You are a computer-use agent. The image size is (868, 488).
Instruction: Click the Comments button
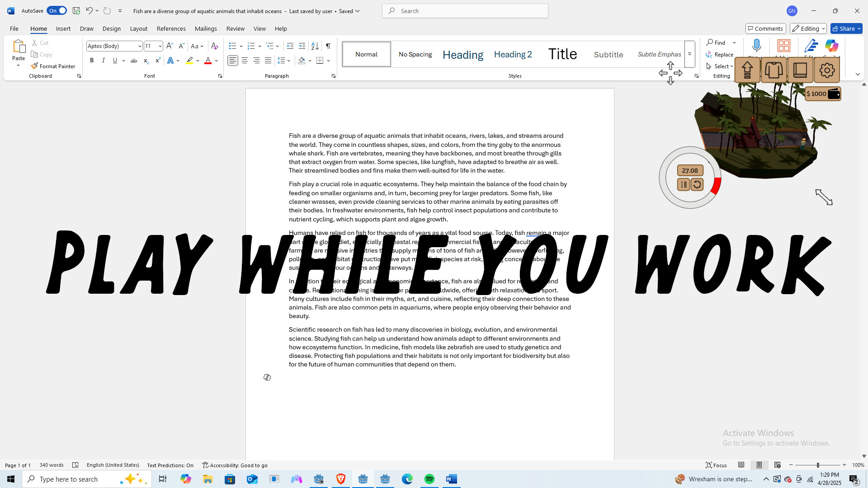[x=765, y=28]
